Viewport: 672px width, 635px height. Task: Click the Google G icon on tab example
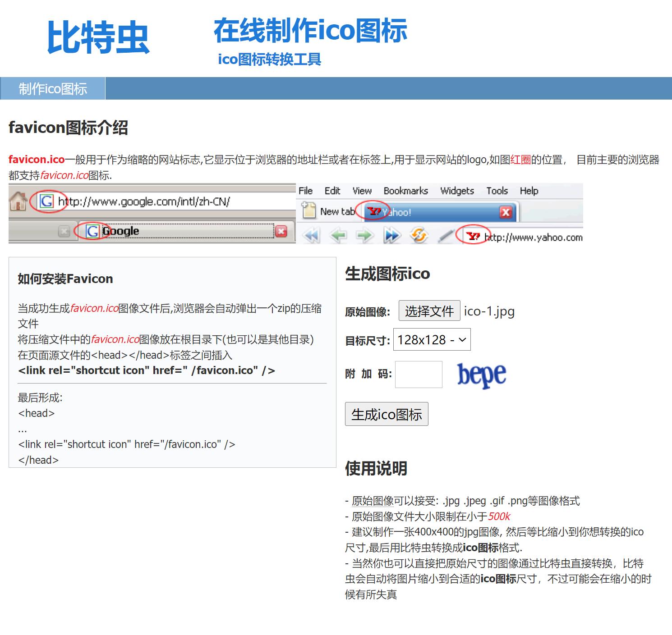[92, 231]
